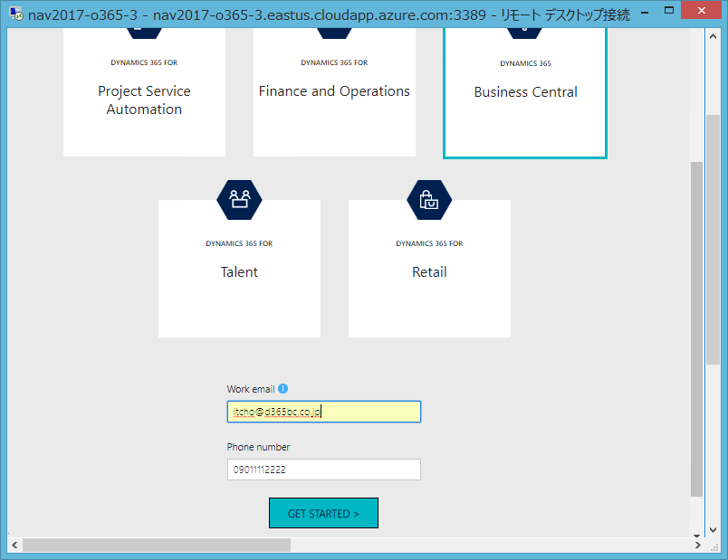Viewport: 728px width, 560px height.
Task: Click the Work email info icon
Action: (x=283, y=389)
